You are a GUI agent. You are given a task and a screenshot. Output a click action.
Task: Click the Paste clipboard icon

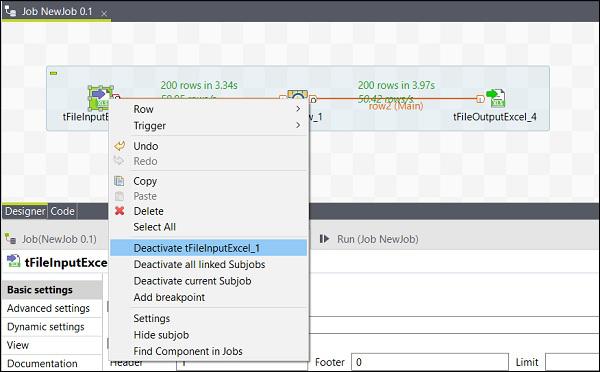119,196
